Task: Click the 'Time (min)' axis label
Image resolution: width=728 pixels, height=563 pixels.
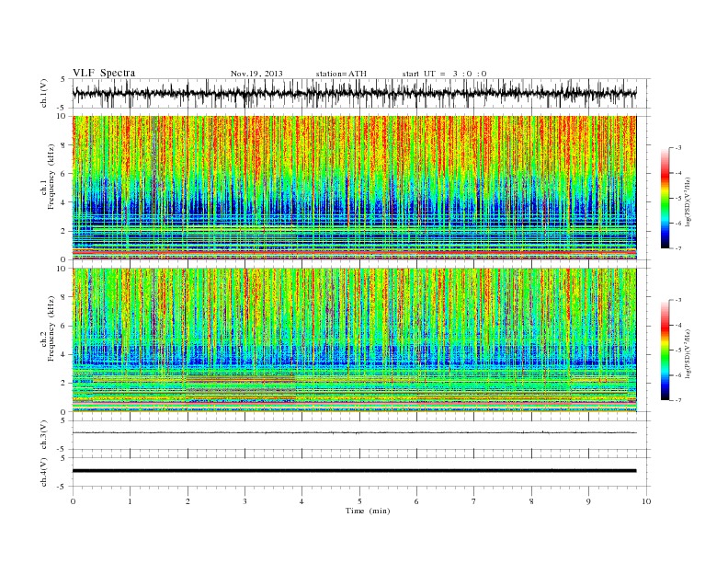Action: [368, 511]
